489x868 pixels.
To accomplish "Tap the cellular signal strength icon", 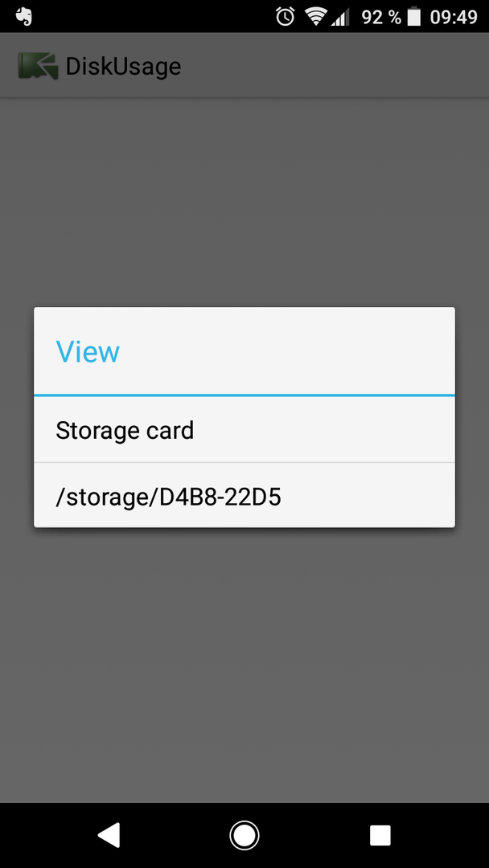I will [340, 18].
